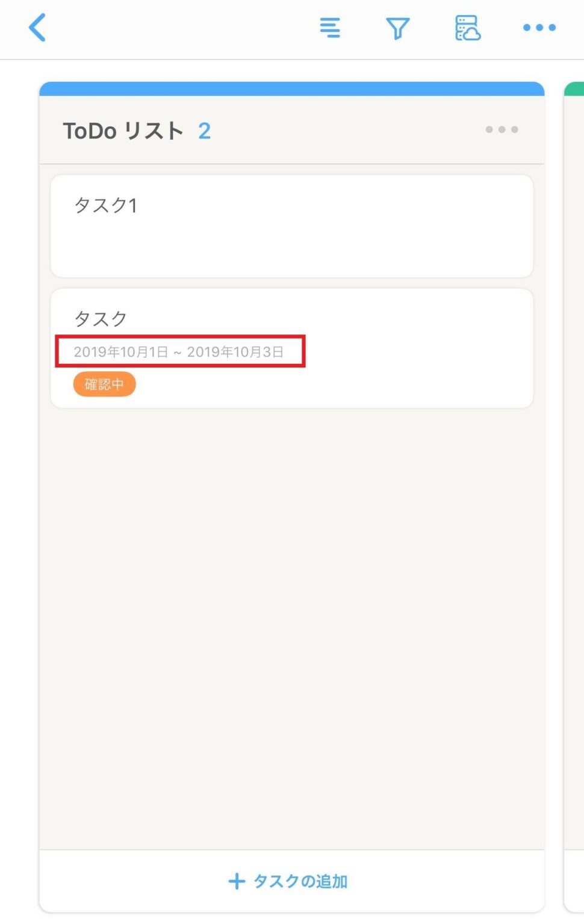The height and width of the screenshot is (924, 584).
Task: Tap the green-topped neighboring list edge
Action: coord(575,361)
